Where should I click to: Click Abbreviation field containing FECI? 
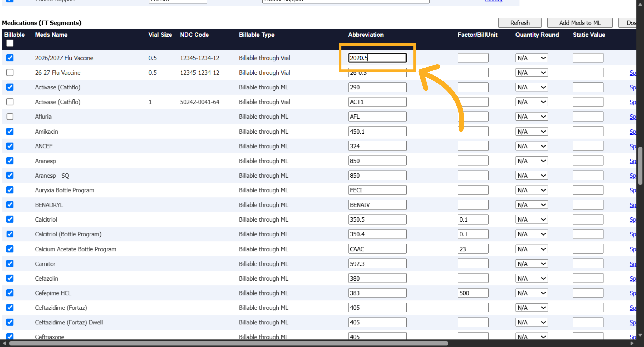377,190
